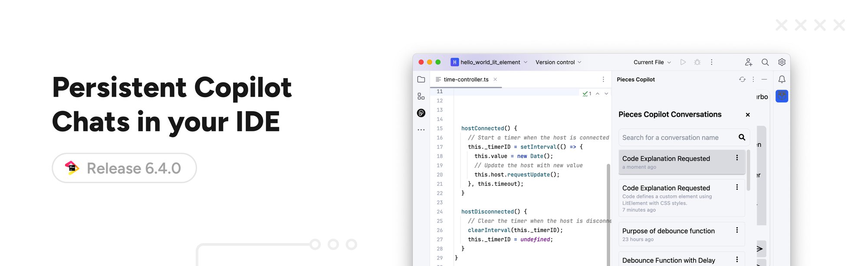Click line number 24 in the gutter
The image size is (868, 266).
(x=440, y=212)
